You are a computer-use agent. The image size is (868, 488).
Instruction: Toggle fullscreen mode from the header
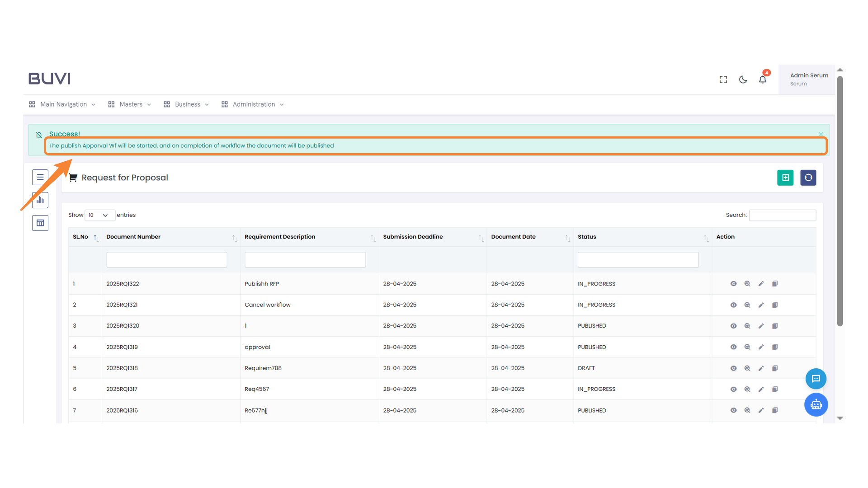pos(723,79)
